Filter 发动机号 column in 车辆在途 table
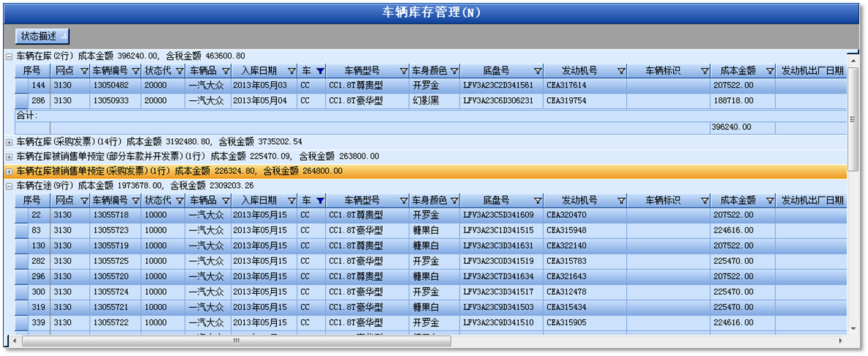This screenshot has width=868, height=356. coord(621,200)
